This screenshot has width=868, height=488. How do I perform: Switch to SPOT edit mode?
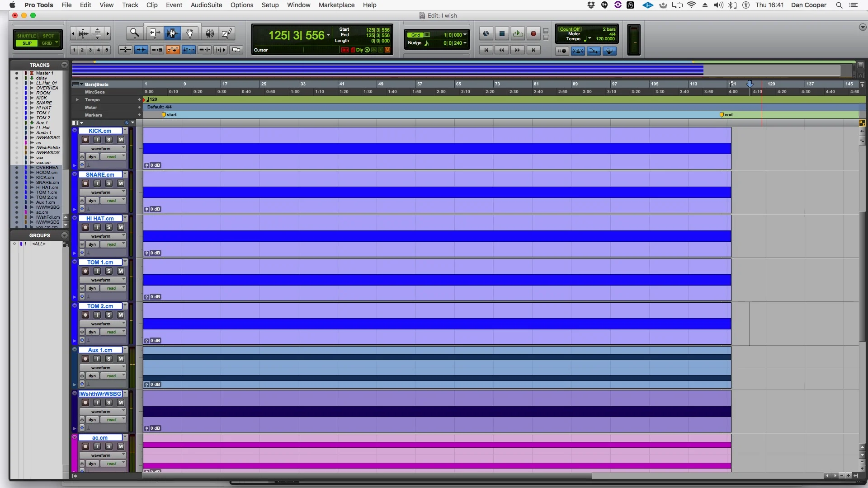point(48,36)
